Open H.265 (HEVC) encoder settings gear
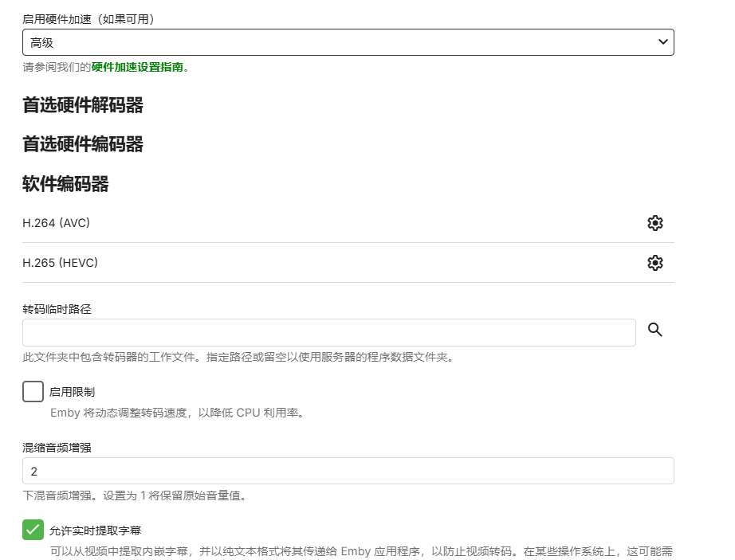The image size is (735, 560). (x=654, y=263)
